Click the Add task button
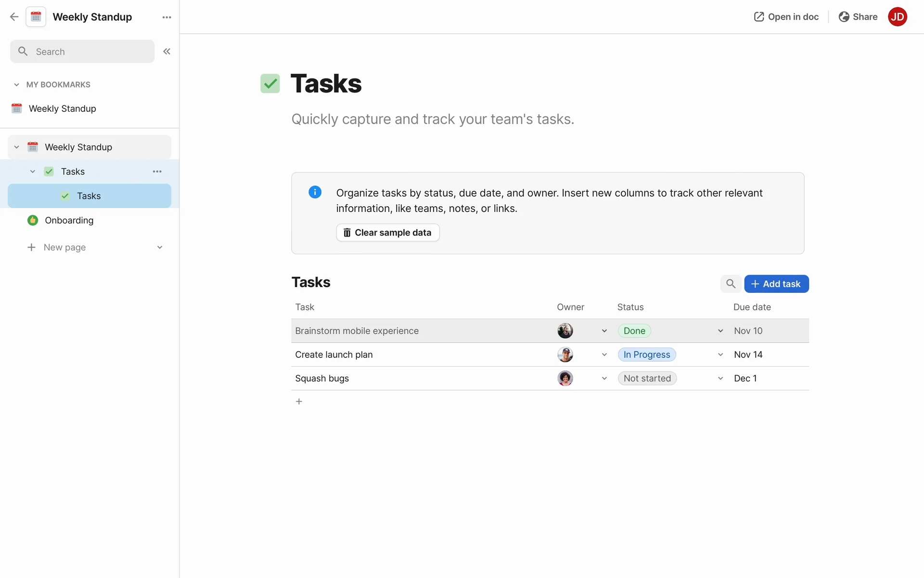 [776, 284]
